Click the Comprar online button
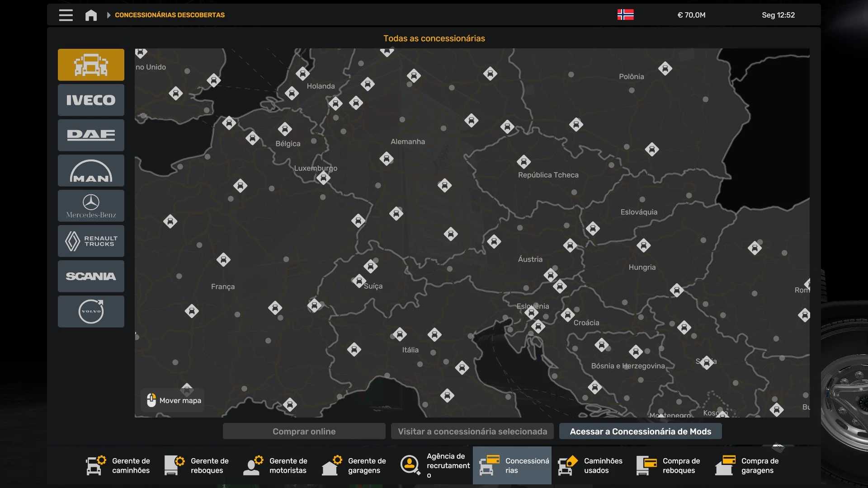This screenshot has width=868, height=488. coord(304,432)
